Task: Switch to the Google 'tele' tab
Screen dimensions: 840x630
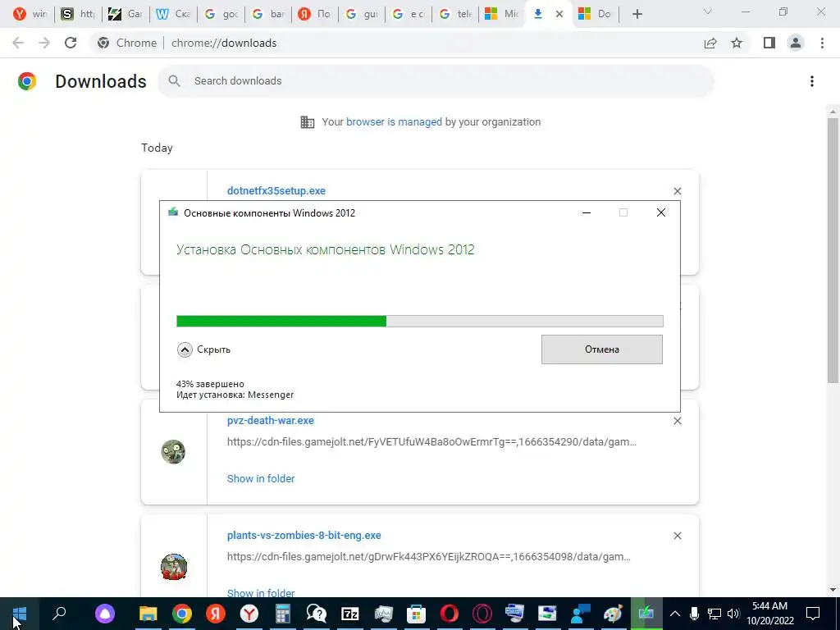Action: (x=454, y=14)
